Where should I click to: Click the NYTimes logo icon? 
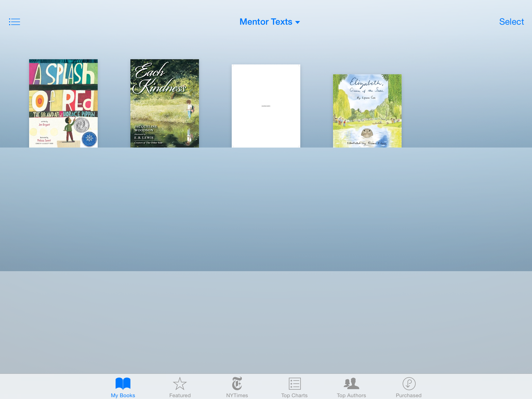(237, 383)
